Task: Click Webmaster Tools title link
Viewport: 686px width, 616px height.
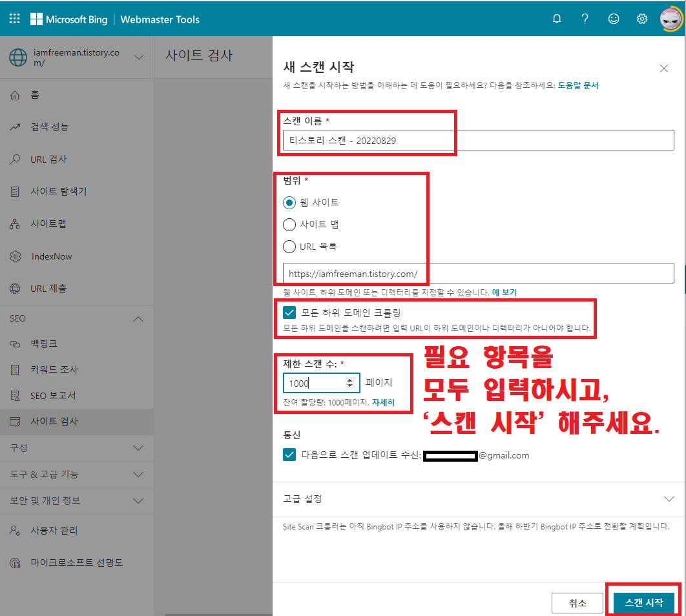Action: click(160, 19)
